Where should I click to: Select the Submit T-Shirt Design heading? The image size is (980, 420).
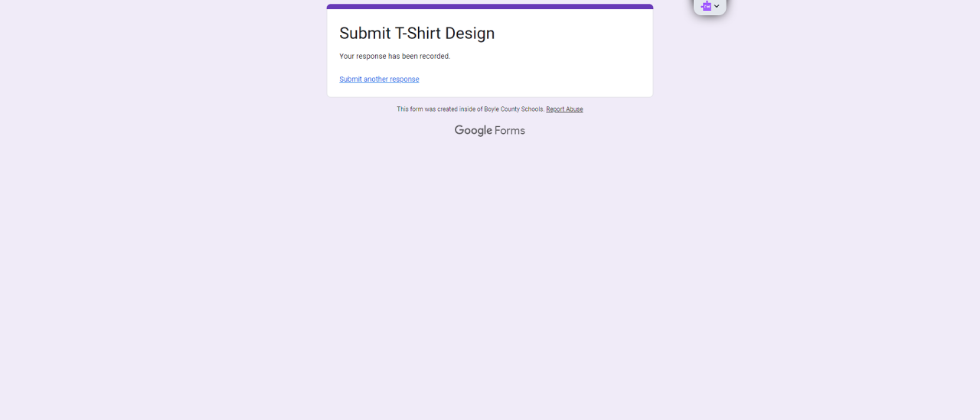pyautogui.click(x=417, y=33)
